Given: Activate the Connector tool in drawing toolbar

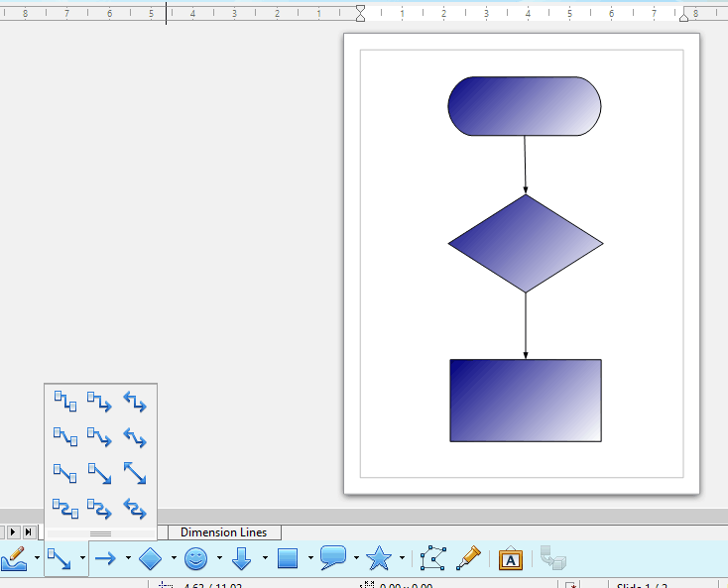Looking at the screenshot, I should click(59, 558).
